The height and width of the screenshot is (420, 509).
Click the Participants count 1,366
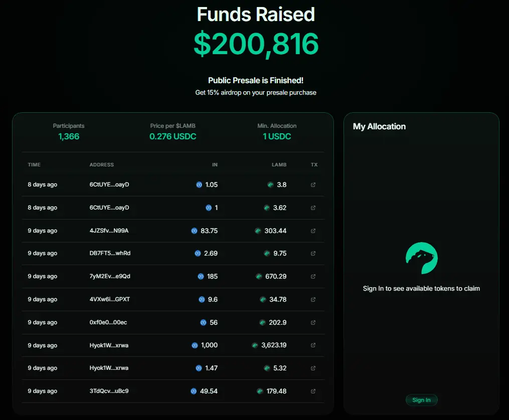pos(69,136)
